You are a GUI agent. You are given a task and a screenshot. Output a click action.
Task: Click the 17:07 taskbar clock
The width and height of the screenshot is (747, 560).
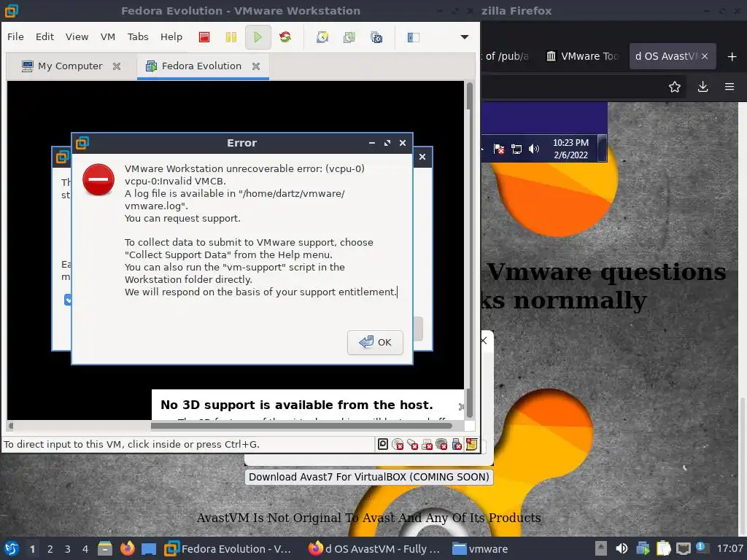click(x=729, y=549)
